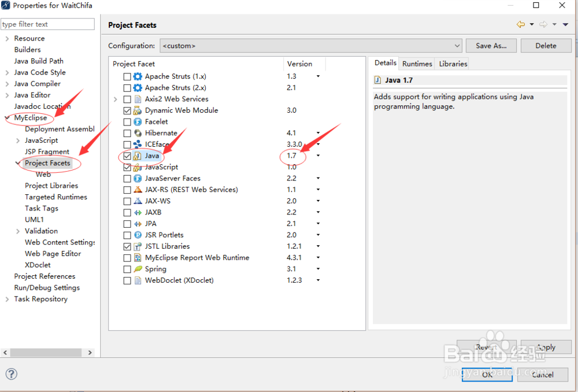This screenshot has height=392, width=578.
Task: Uncheck the Dynamic Web Module checkbox
Action: [127, 110]
